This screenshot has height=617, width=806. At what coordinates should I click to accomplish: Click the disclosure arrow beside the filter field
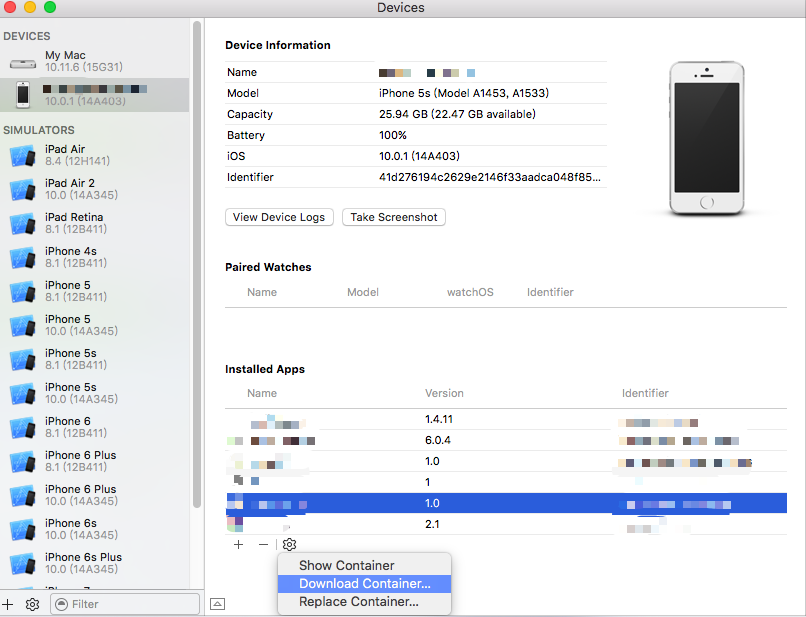(217, 604)
